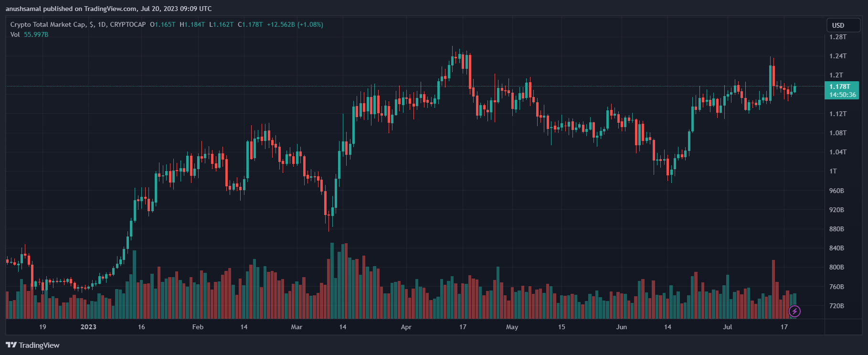Click the Jul marker on the time axis
The height and width of the screenshot is (355, 868).
727,327
